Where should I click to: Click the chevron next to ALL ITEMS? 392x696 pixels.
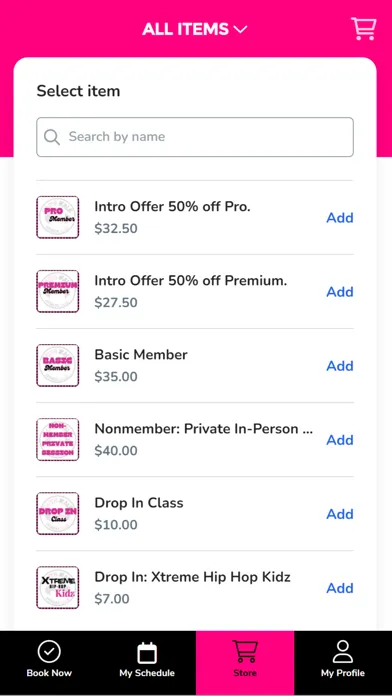point(240,30)
